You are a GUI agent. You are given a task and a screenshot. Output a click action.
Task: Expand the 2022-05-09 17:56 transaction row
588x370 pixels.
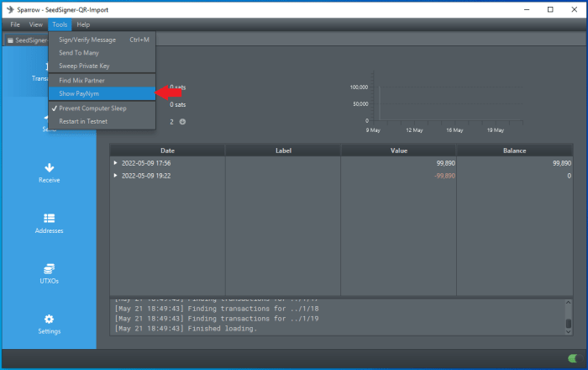[116, 163]
